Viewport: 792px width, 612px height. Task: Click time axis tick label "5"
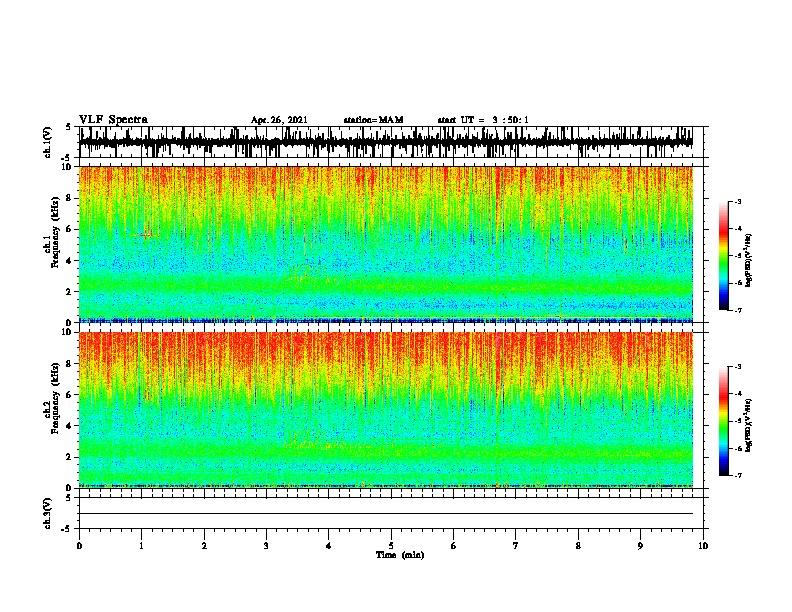tap(391, 546)
